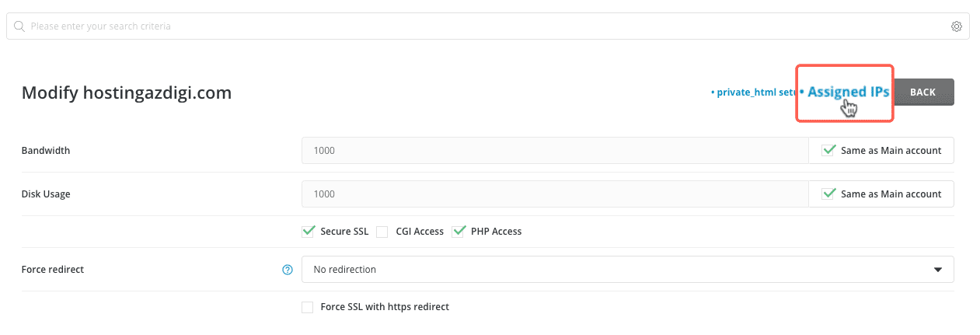
Task: Click the Force redirect dropdown arrow
Action: click(x=937, y=270)
